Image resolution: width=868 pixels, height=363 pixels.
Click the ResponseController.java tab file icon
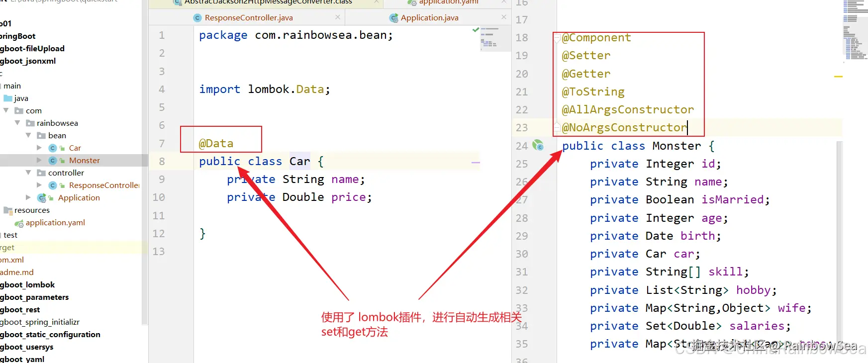click(197, 18)
